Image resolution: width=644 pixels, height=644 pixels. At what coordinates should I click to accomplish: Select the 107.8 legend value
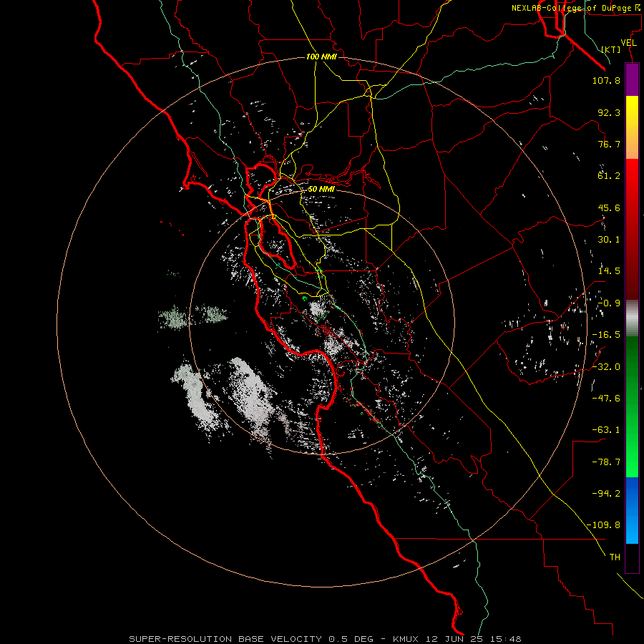tap(606, 80)
